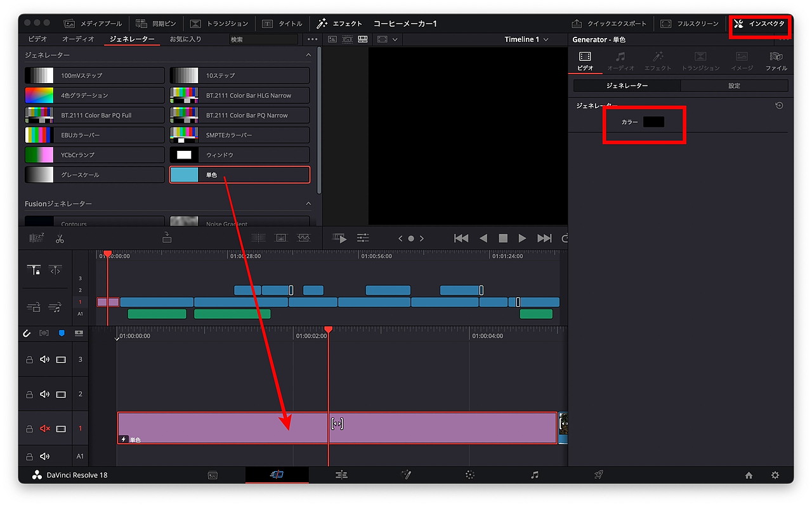Click the boring detector icon
Viewport: 812px width, 506px height.
(x=36, y=238)
